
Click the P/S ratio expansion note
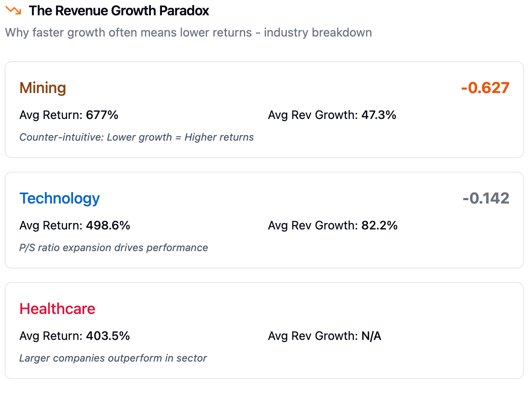113,248
